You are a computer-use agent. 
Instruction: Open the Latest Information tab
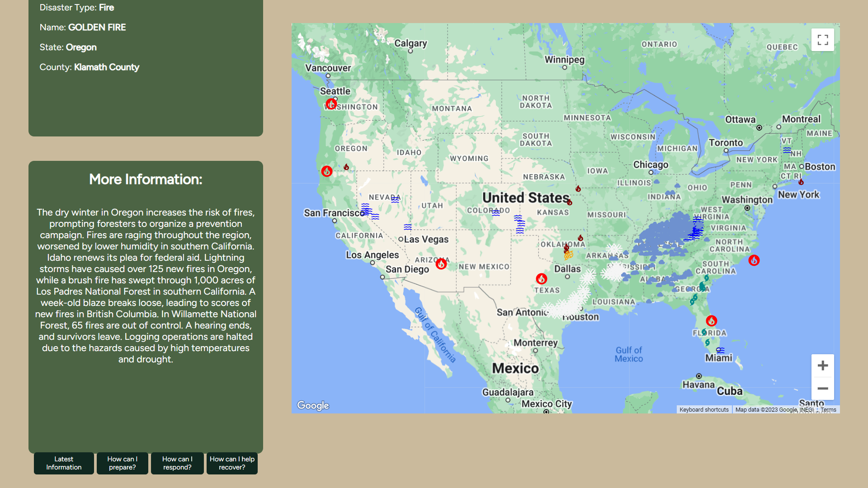pyautogui.click(x=64, y=463)
